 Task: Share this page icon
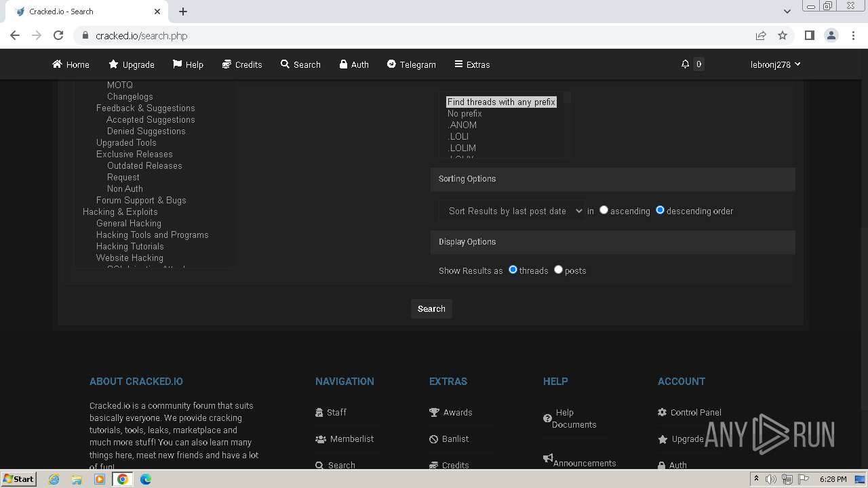point(761,35)
